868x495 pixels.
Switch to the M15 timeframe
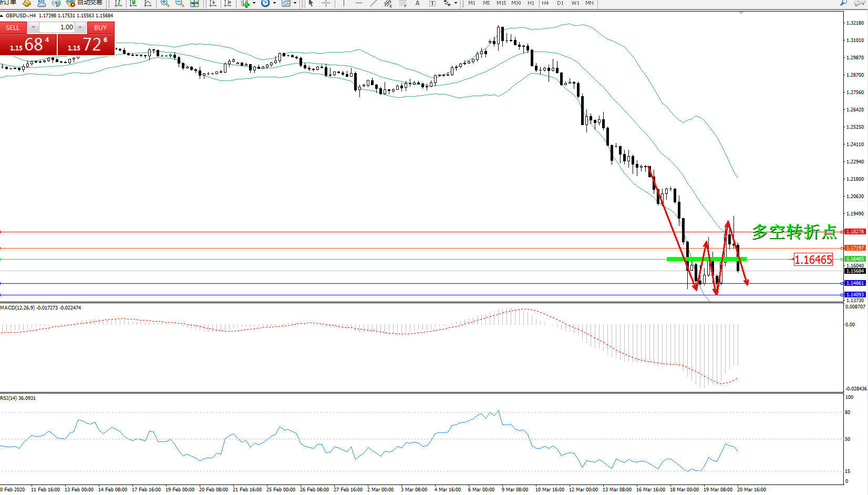pos(501,3)
